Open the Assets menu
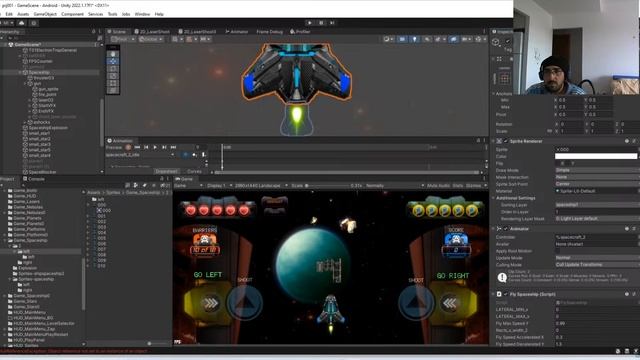Screen dimensions: 640x360 (23, 14)
